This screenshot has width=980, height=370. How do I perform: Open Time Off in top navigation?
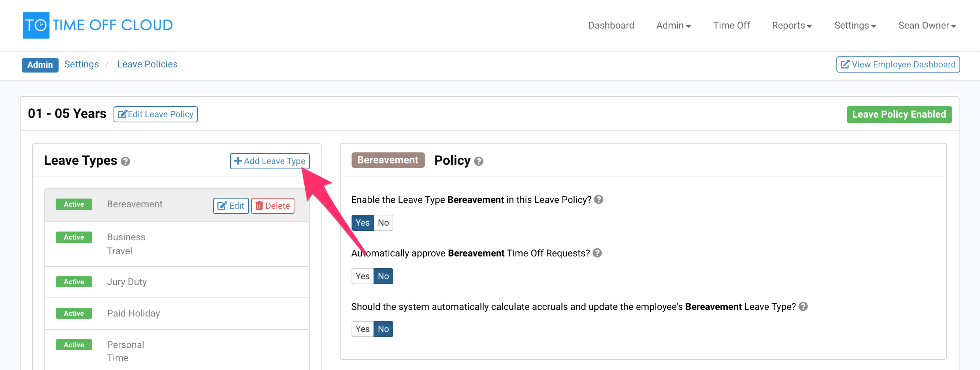(x=731, y=26)
